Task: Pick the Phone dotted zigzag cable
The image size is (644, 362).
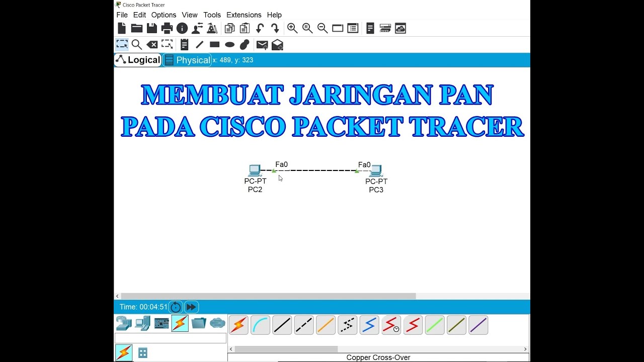Action: [347, 325]
